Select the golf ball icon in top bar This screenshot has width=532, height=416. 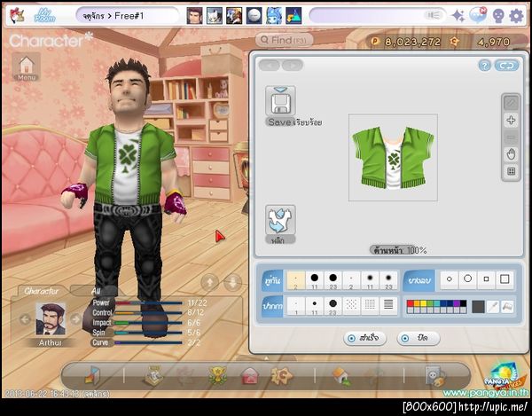coord(254,16)
